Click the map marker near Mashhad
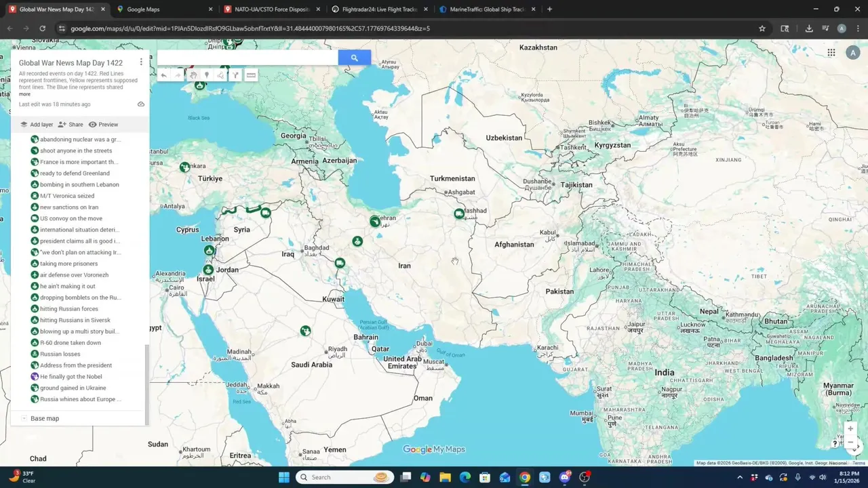Image resolution: width=868 pixels, height=488 pixels. pos(459,214)
